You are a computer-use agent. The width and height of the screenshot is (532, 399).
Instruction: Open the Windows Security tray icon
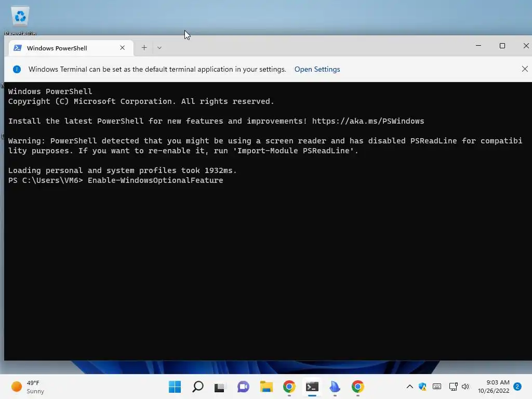tap(422, 387)
